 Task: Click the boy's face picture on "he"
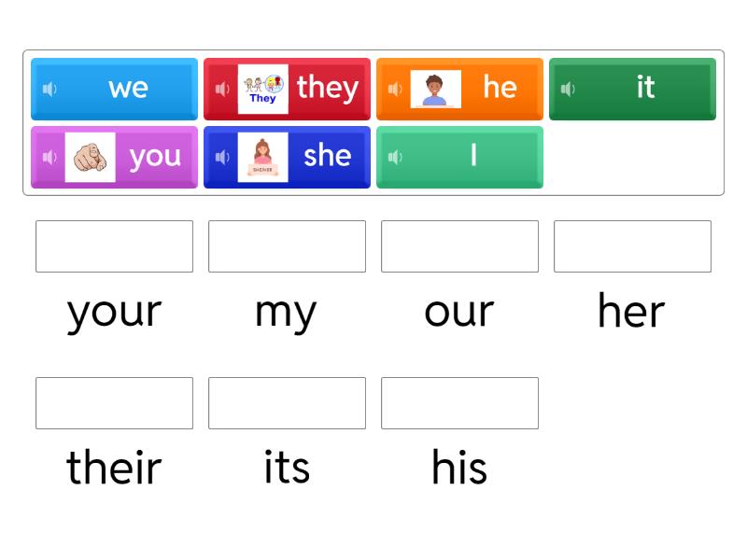click(437, 89)
